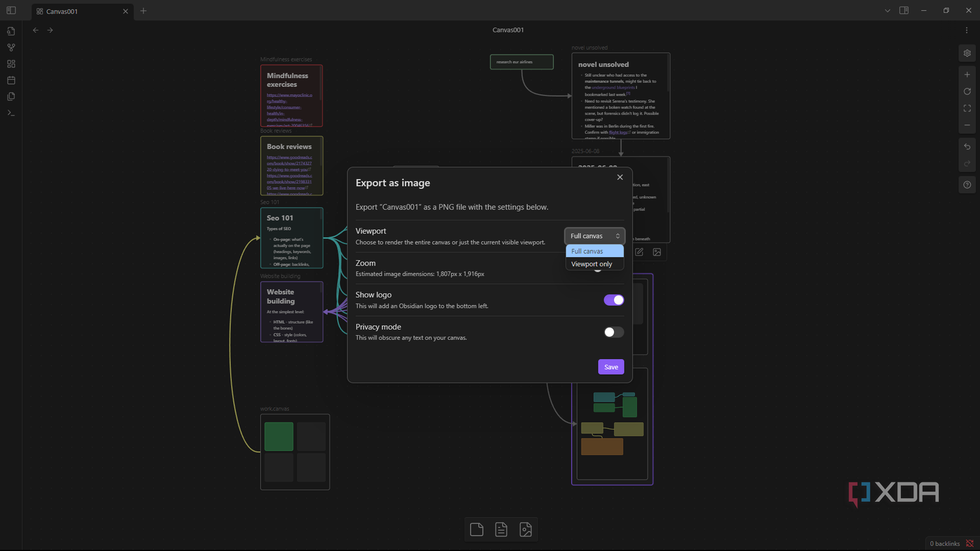980x551 pixels.
Task: Select the 'research eur airlines' card
Action: [522, 62]
